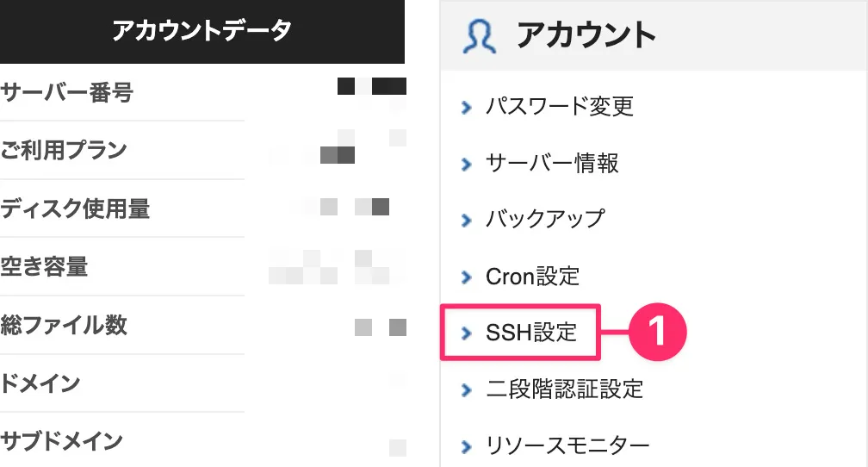The height and width of the screenshot is (467, 868).
Task: Select the SSH設定 menu item
Action: [x=531, y=333]
